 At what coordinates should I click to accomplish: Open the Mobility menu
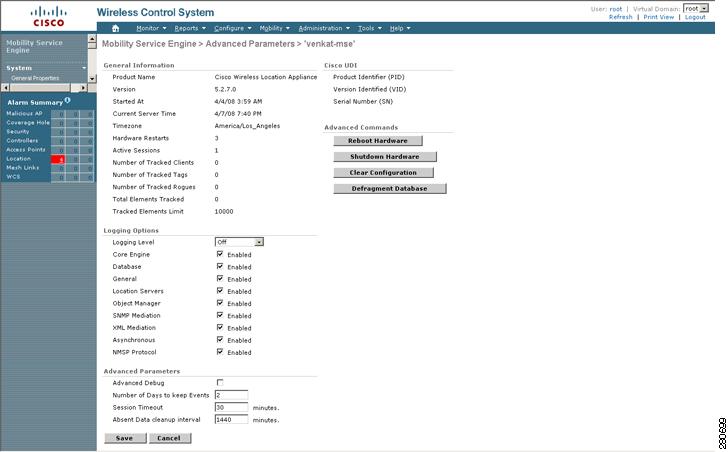point(274,28)
